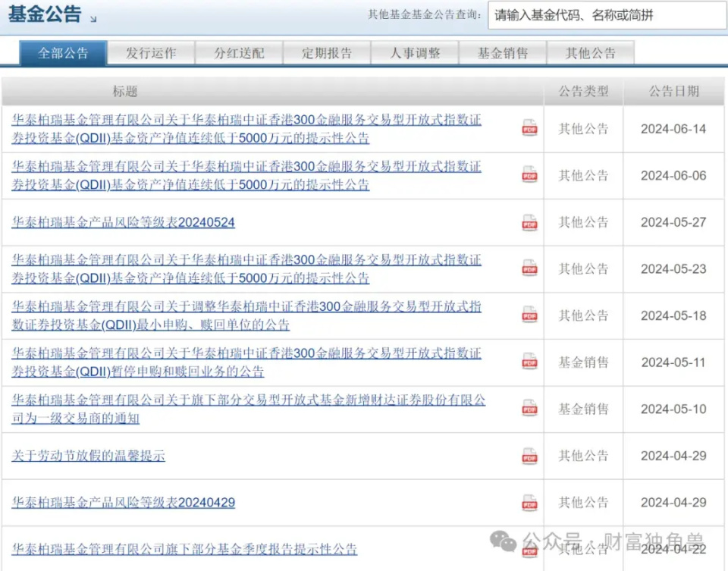This screenshot has width=728, height=571.
Task: Open the 人事调整 tab
Action: pyautogui.click(x=415, y=53)
